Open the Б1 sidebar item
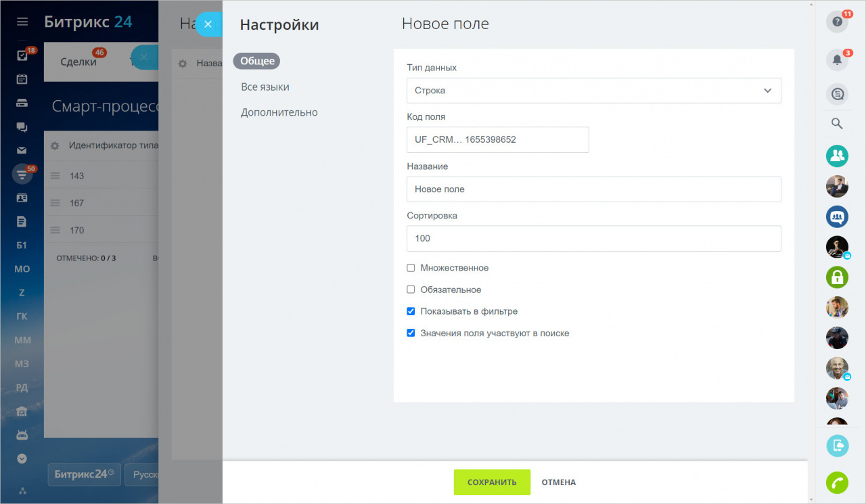 pyautogui.click(x=22, y=245)
